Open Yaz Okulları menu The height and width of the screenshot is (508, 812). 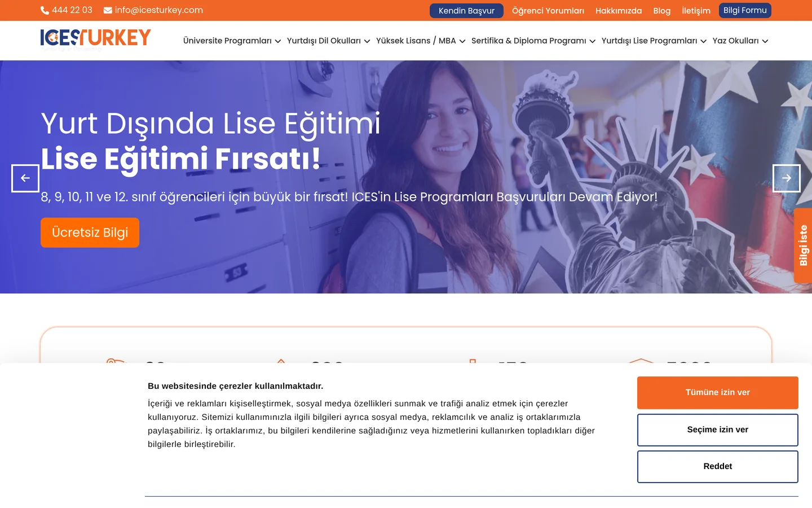[x=736, y=41]
